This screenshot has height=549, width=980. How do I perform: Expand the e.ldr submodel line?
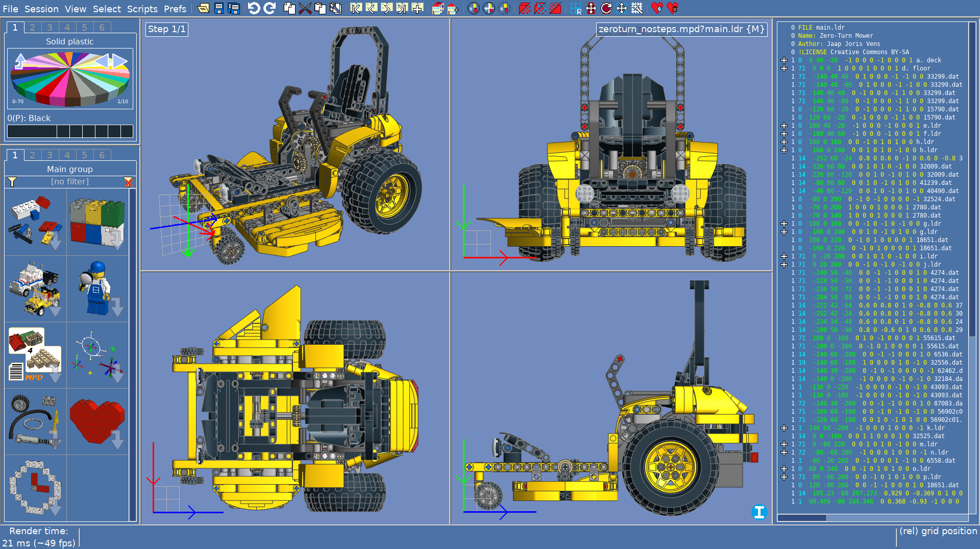coord(784,126)
